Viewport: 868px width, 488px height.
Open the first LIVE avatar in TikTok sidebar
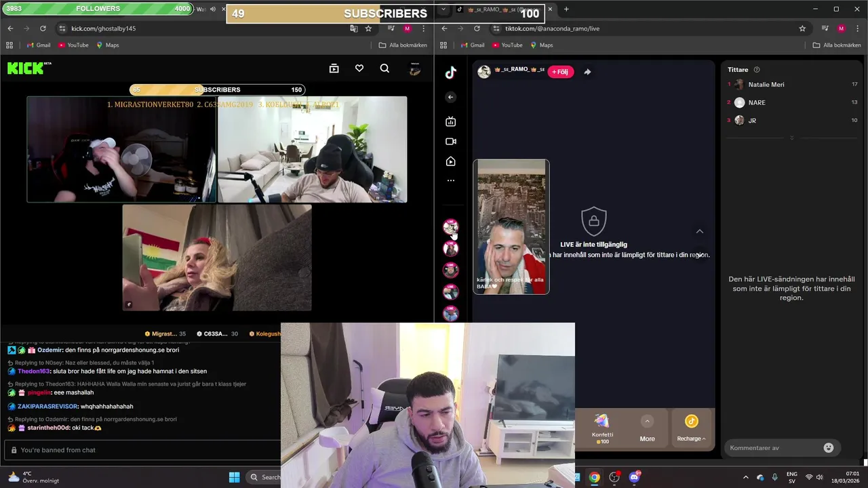pos(450,227)
